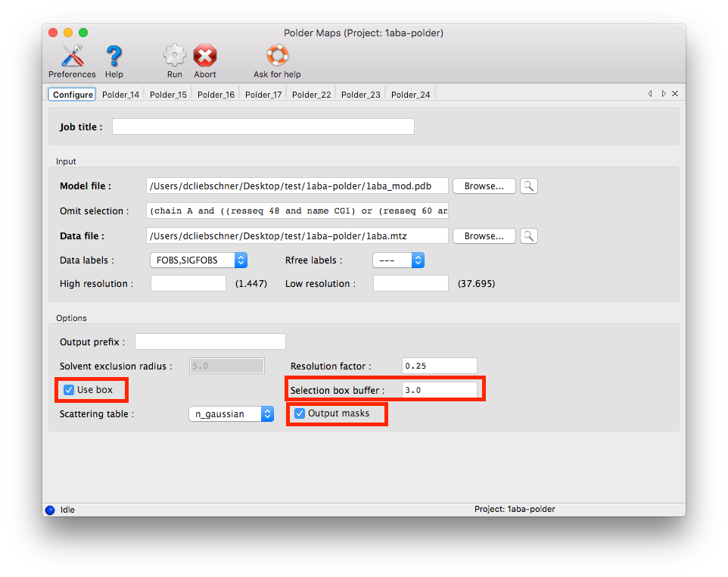
Task: Click Browse button for Model file
Action: [x=484, y=186]
